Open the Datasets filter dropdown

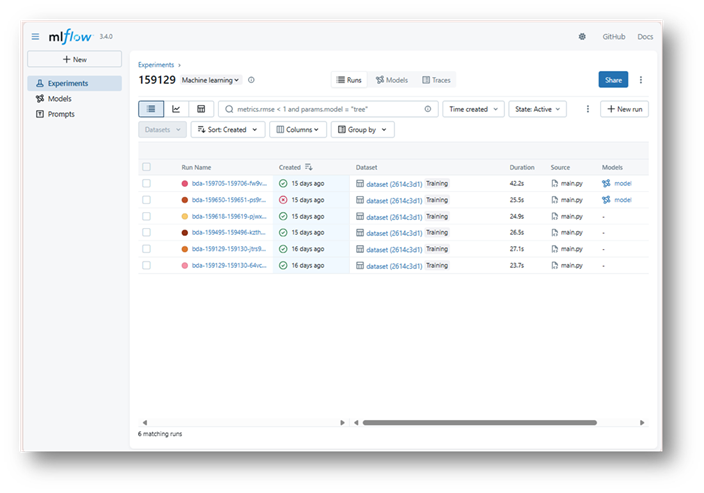[x=162, y=130]
